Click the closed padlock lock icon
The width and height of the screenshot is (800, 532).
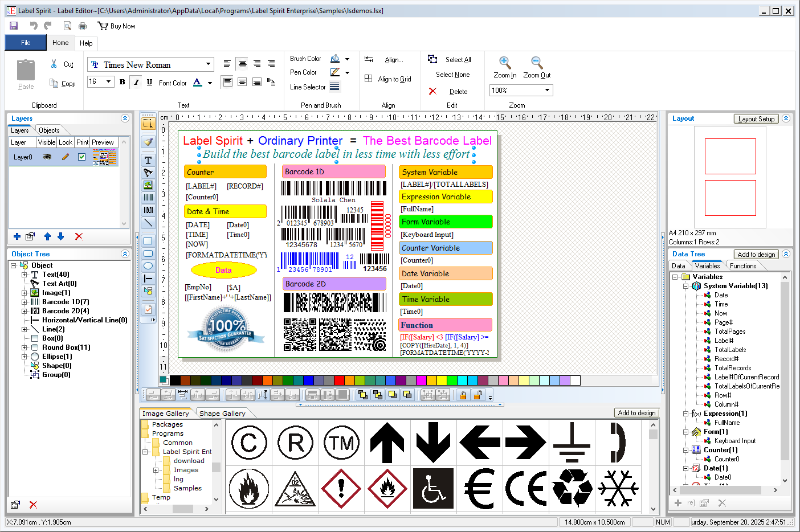coord(463,395)
